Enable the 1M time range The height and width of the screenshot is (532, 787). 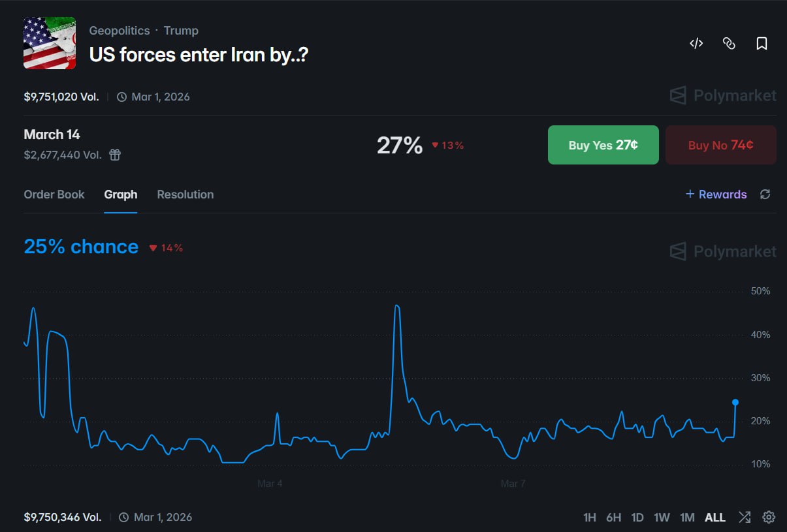687,517
